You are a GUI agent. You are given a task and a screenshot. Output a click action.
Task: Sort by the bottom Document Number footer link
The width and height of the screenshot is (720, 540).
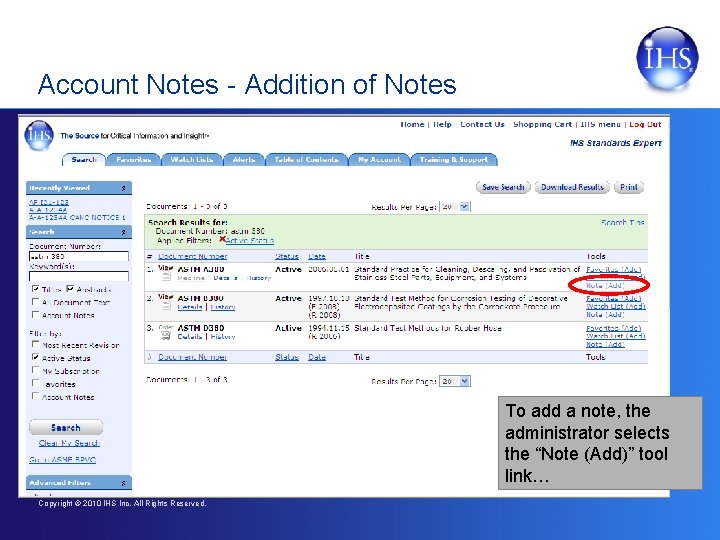(192, 357)
